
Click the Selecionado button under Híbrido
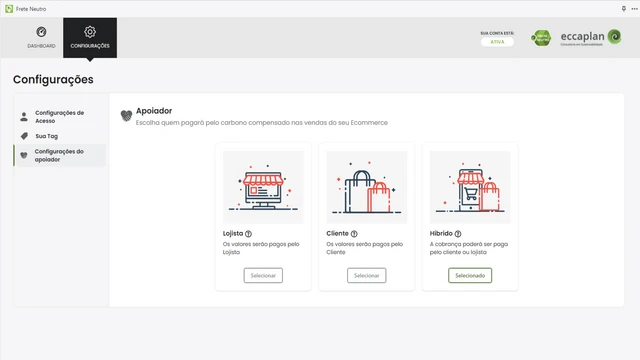coord(470,276)
